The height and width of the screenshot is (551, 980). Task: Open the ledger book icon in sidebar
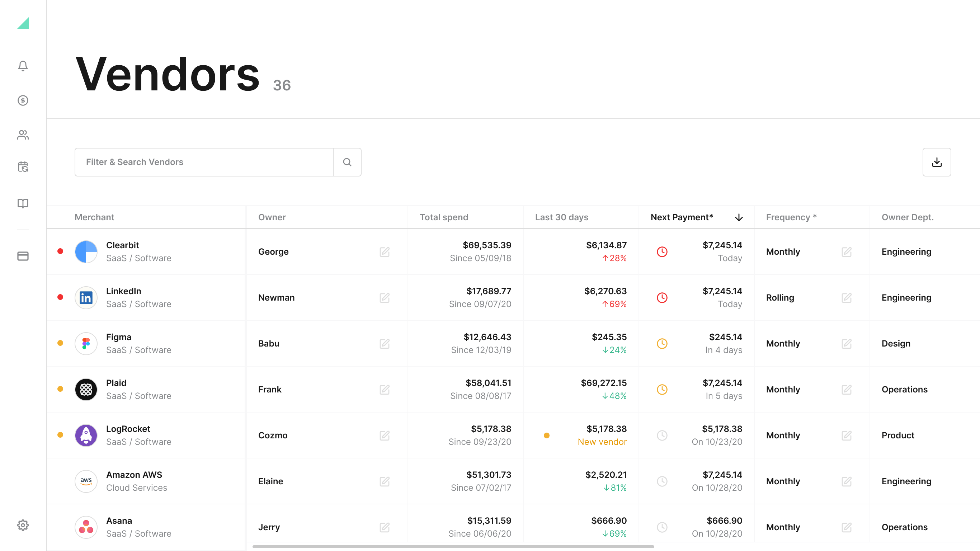[23, 204]
